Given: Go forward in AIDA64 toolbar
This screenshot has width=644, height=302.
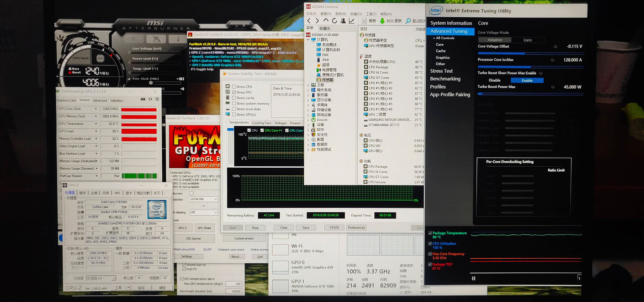Looking at the screenshot, I should pyautogui.click(x=317, y=21).
